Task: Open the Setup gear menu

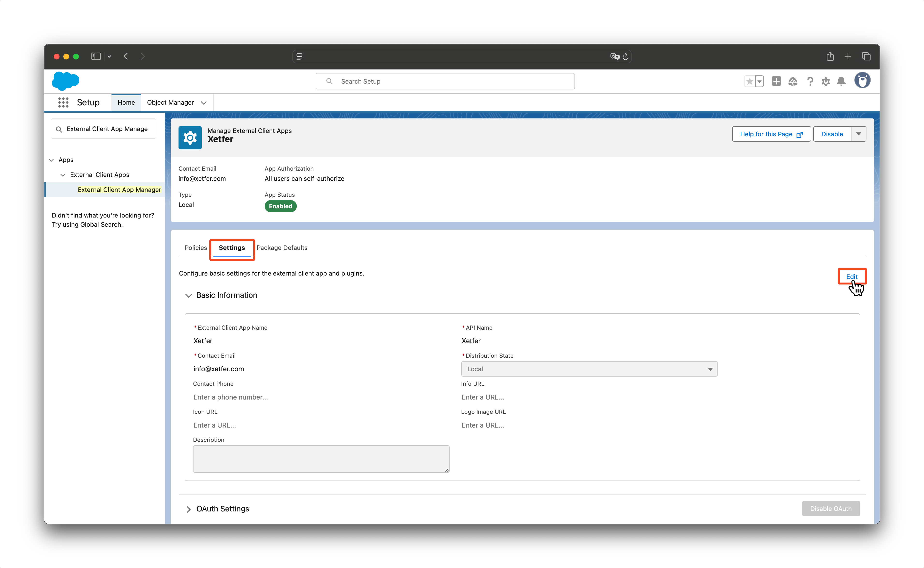Action: [x=826, y=81]
